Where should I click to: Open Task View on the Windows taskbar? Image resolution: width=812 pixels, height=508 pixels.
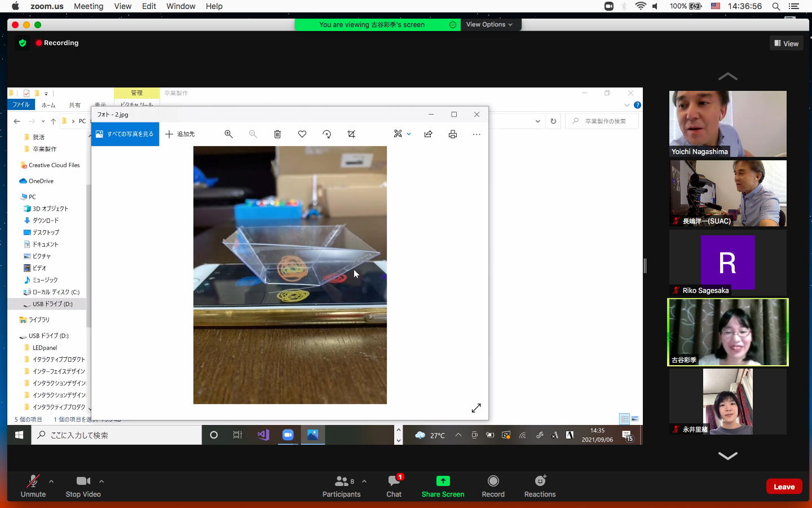point(237,435)
